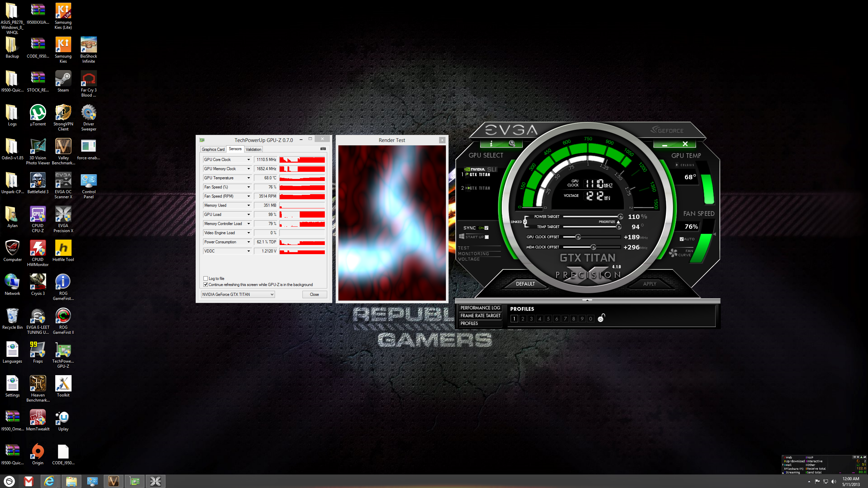This screenshot has height=488, width=868.
Task: Toggle the LINKED targets checkbox
Action: [x=525, y=222]
